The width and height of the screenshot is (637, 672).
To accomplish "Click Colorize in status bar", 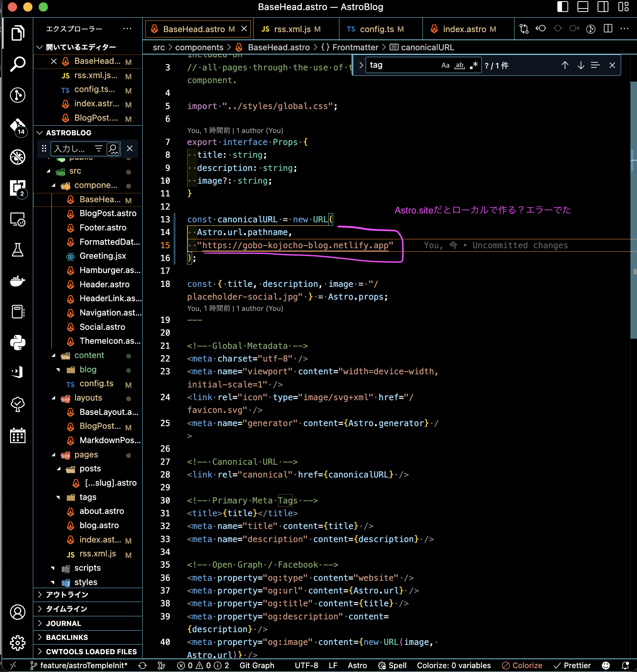I will tap(522, 665).
